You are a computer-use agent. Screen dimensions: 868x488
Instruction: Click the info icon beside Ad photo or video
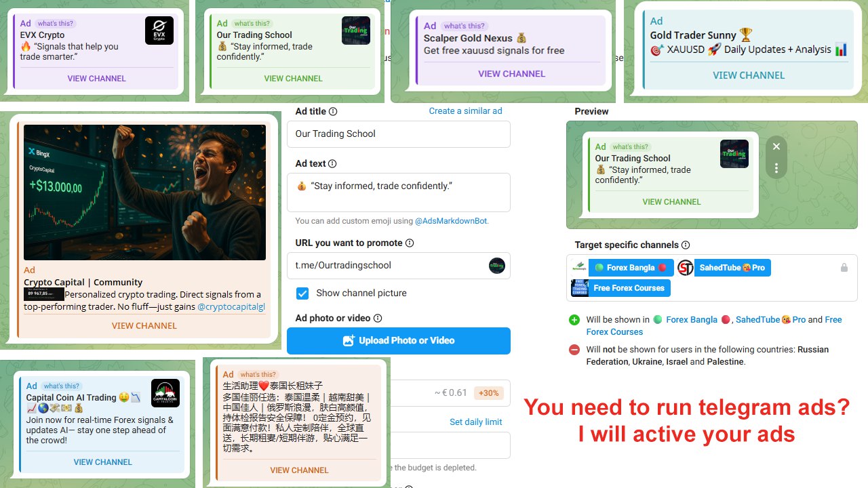tap(378, 319)
